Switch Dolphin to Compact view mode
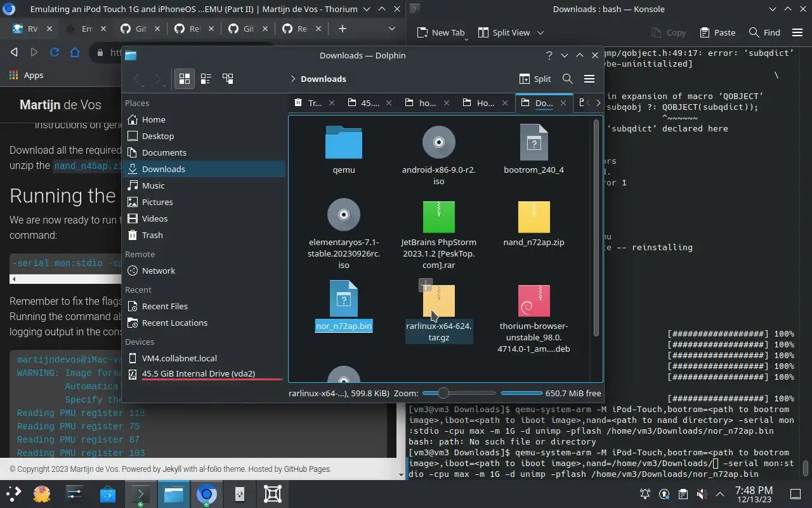Screen dimensions: 812x508 point(206,79)
